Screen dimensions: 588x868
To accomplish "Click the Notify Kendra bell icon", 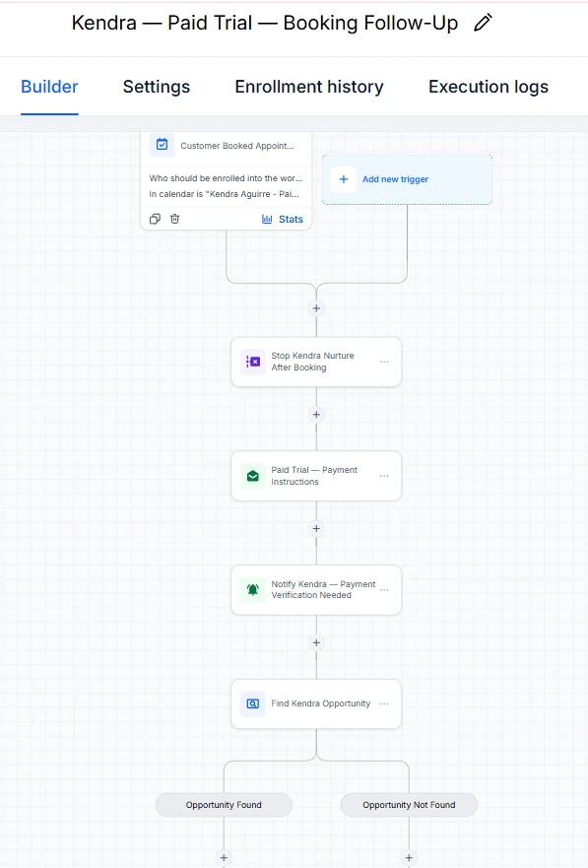I will [253, 589].
